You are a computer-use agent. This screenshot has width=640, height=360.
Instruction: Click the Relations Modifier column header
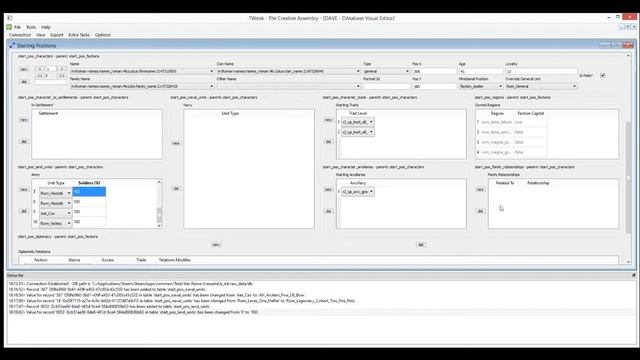point(175,260)
